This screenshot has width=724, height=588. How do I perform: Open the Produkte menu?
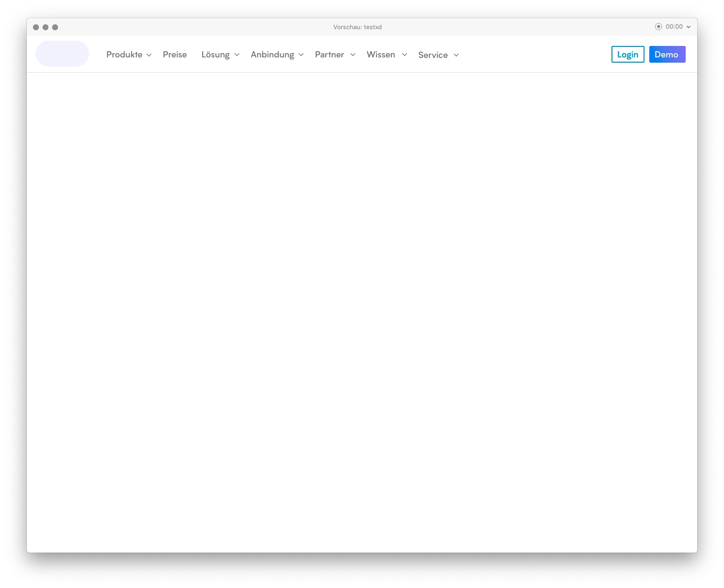click(x=124, y=55)
